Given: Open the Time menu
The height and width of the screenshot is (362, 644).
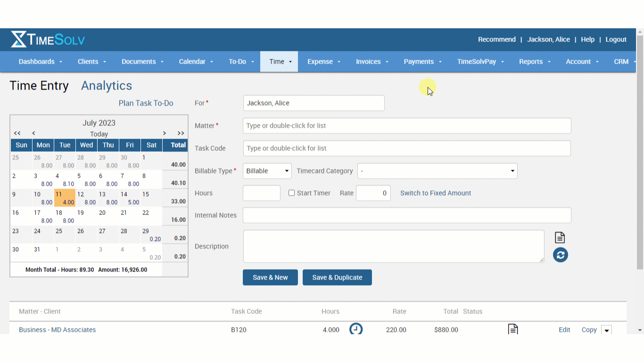Looking at the screenshot, I should (279, 62).
